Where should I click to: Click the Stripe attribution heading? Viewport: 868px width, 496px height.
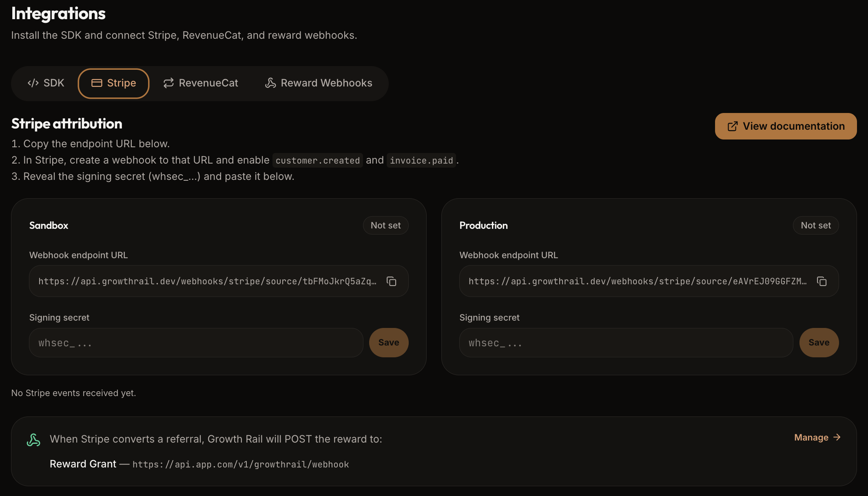[x=67, y=124]
